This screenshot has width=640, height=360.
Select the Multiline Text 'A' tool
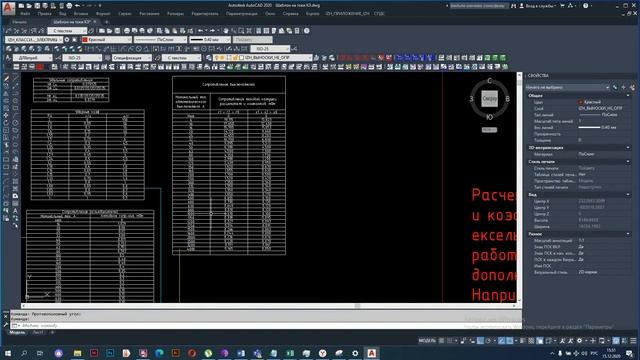click(15, 211)
